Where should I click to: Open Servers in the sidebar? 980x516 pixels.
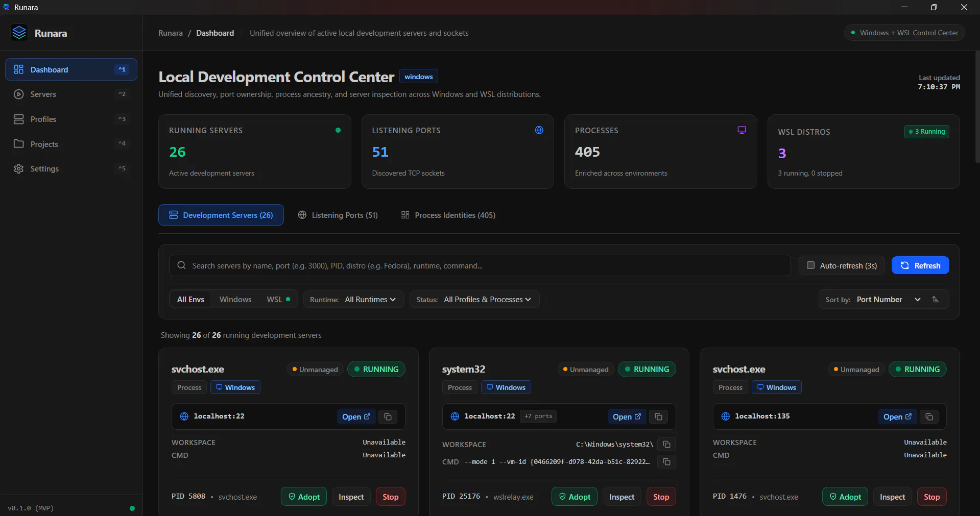pos(71,94)
